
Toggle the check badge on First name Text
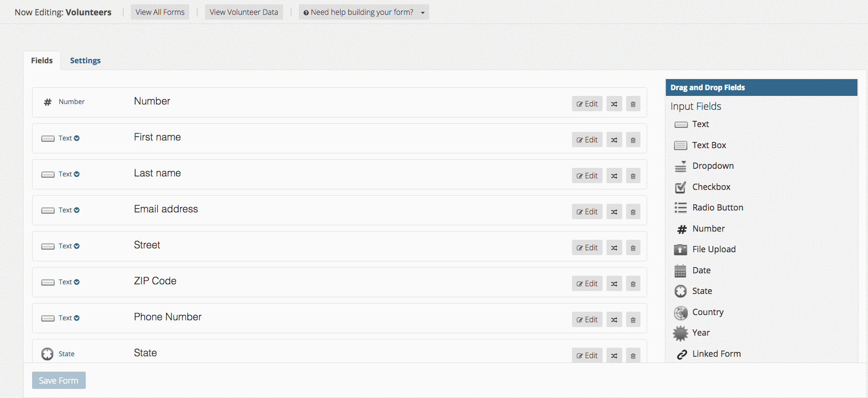[x=77, y=138]
